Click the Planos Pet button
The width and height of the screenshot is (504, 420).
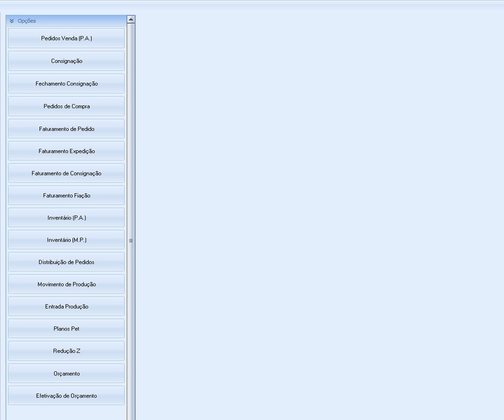click(67, 329)
